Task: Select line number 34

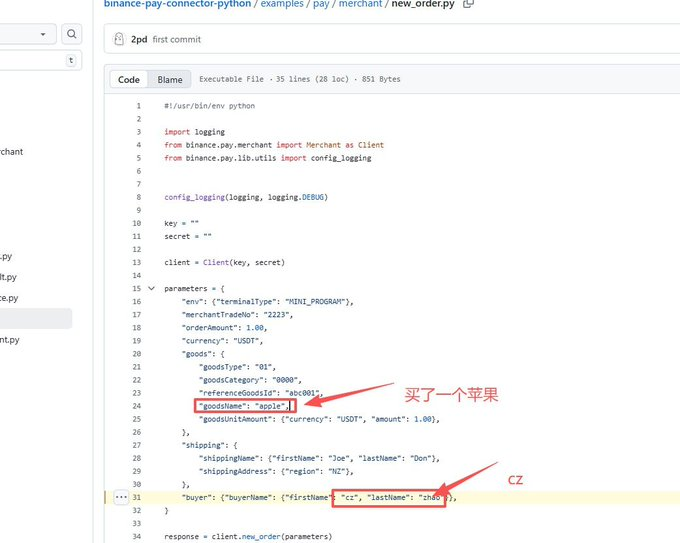Action: click(137, 536)
